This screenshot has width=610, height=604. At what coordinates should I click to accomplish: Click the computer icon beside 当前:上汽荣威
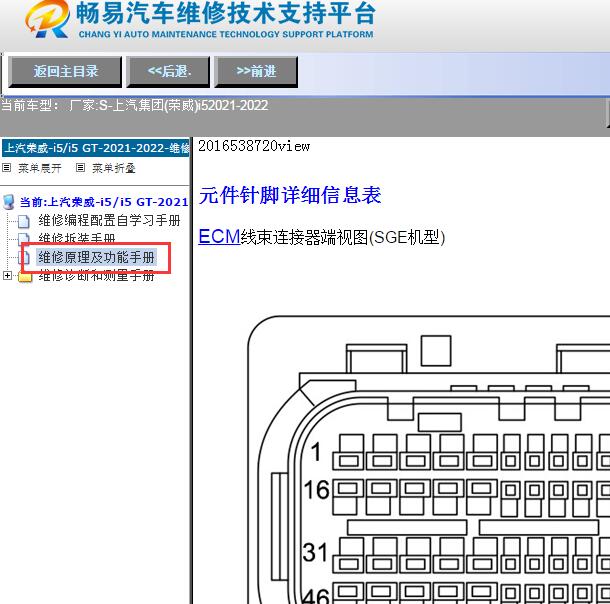pos(9,202)
